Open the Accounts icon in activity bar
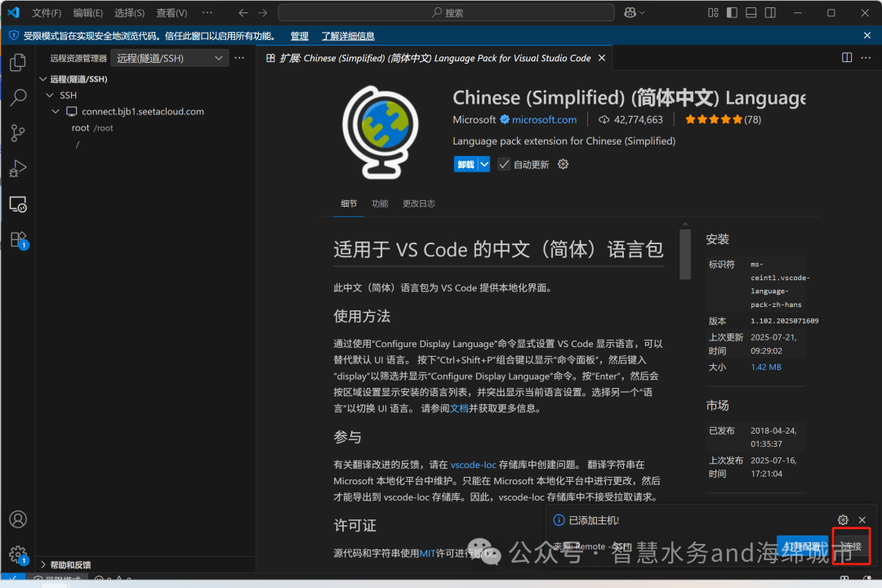This screenshot has height=588, width=882. 18,519
